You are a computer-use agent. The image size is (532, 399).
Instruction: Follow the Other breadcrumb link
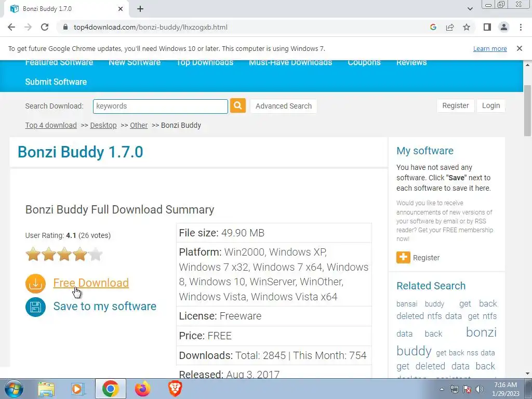tap(138, 125)
